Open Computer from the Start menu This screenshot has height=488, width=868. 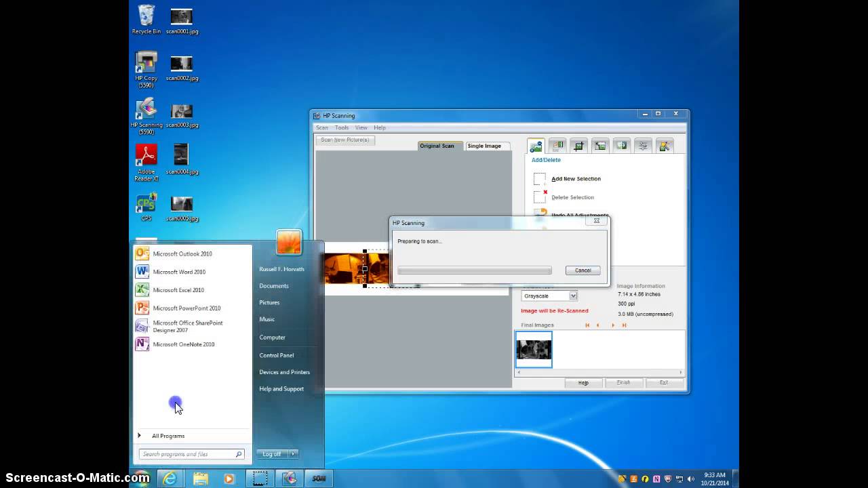(x=273, y=338)
